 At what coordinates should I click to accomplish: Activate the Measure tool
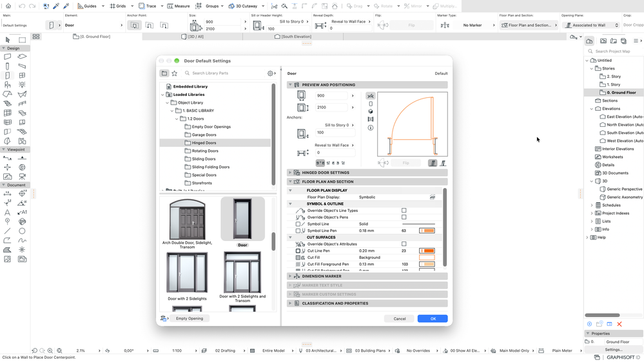[179, 6]
